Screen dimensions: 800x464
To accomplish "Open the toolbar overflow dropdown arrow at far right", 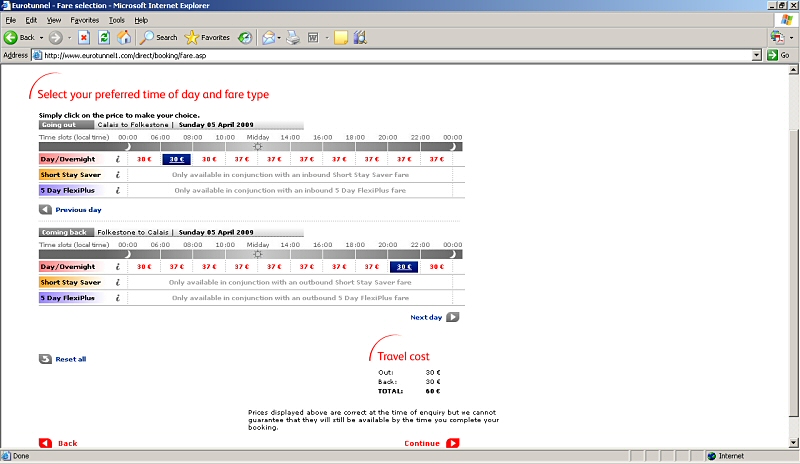I will tap(791, 37).
